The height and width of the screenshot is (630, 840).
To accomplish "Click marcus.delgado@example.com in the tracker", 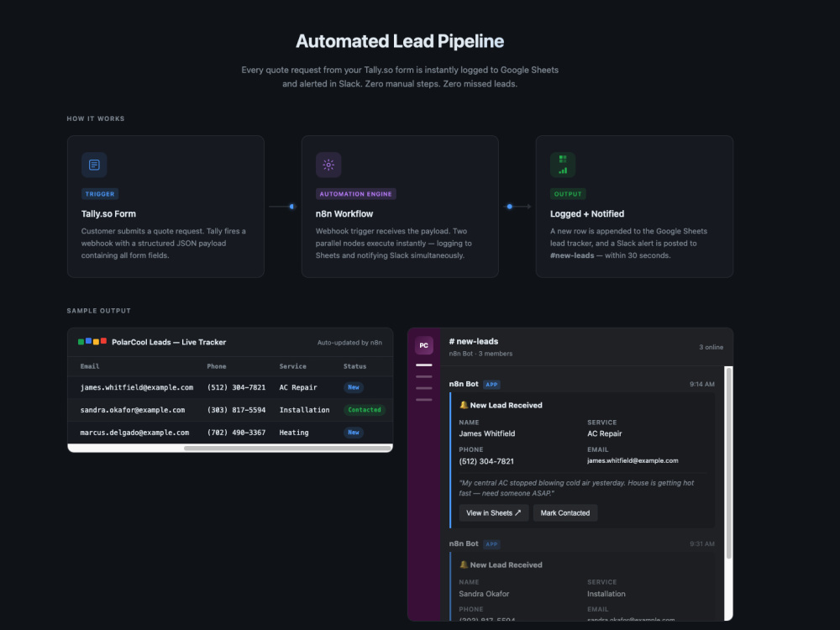I will click(x=134, y=433).
